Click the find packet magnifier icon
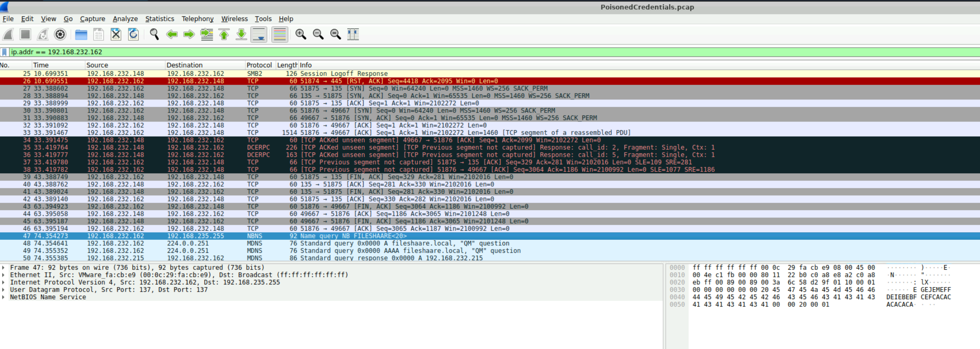Viewport: 980px width, 349px height. click(154, 34)
